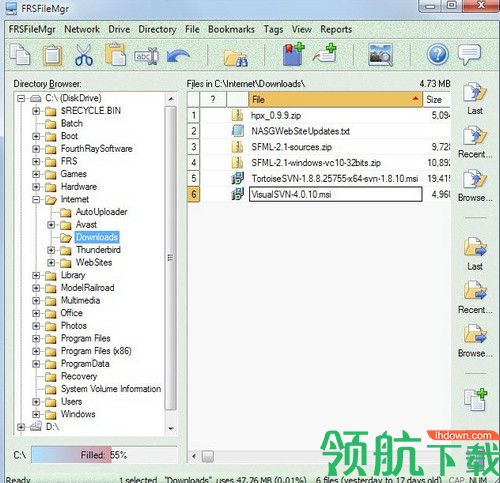Open the Bookmarks menu

point(231,29)
